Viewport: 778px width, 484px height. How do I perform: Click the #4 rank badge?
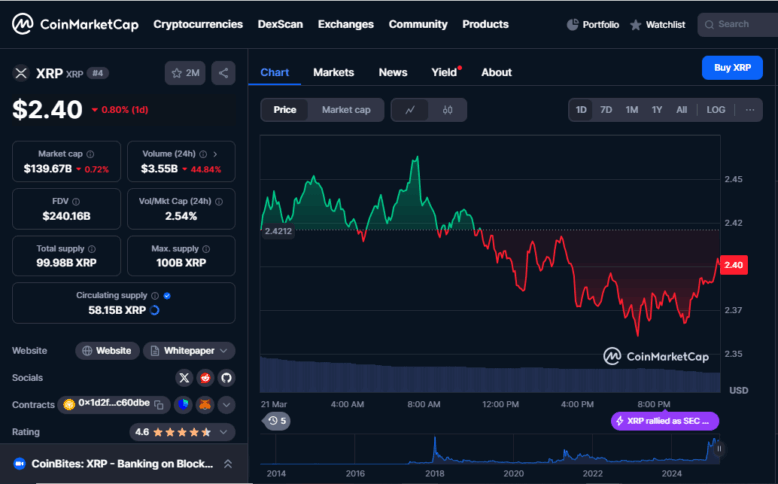98,73
